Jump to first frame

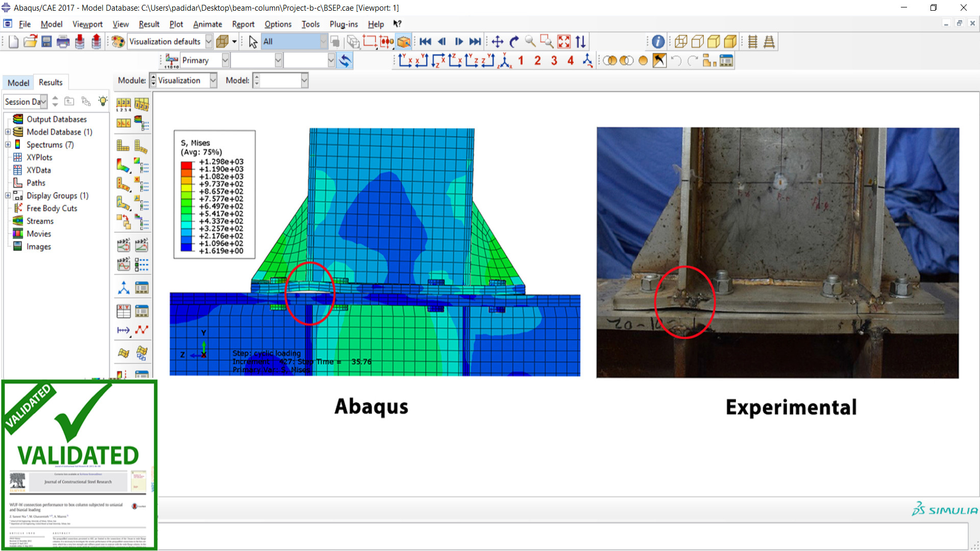(x=425, y=42)
